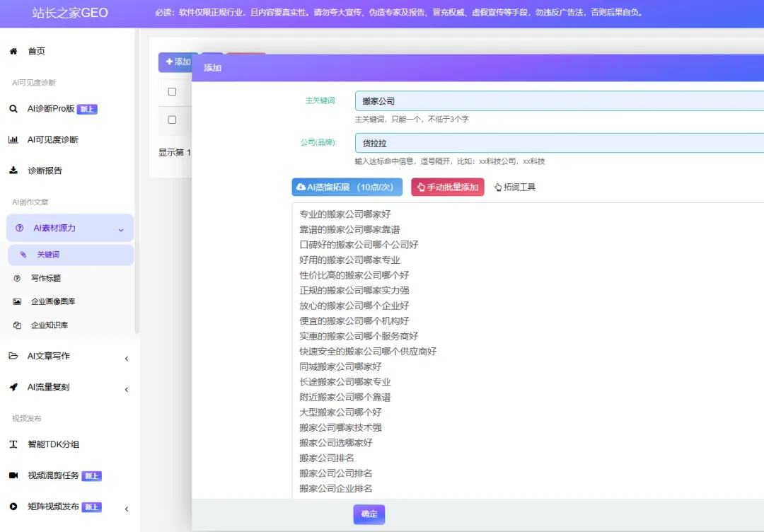The width and height of the screenshot is (764, 532).
Task: Click the folder icon for AI文章写作
Action: click(13, 356)
